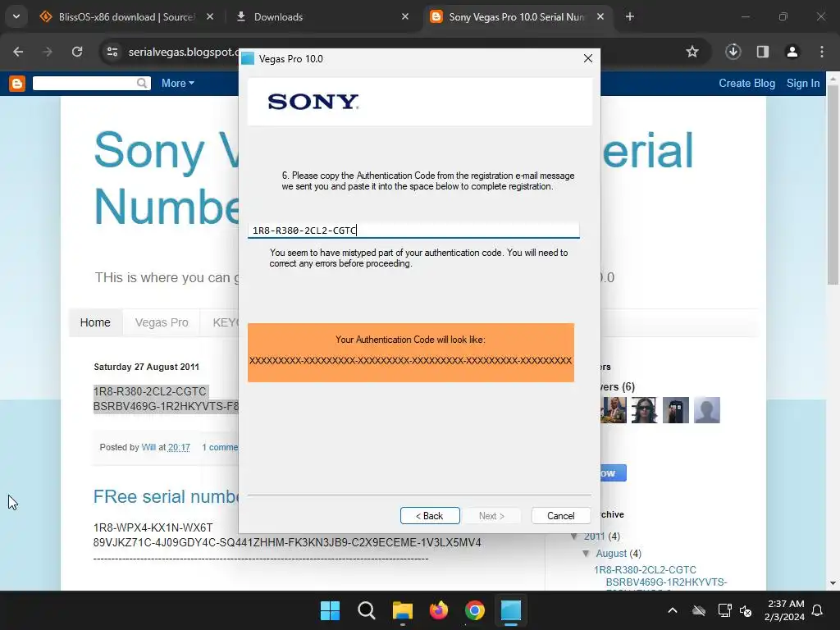The width and height of the screenshot is (840, 630).
Task: Close the Sony Vegas Pro Serial tab
Action: pyautogui.click(x=600, y=16)
